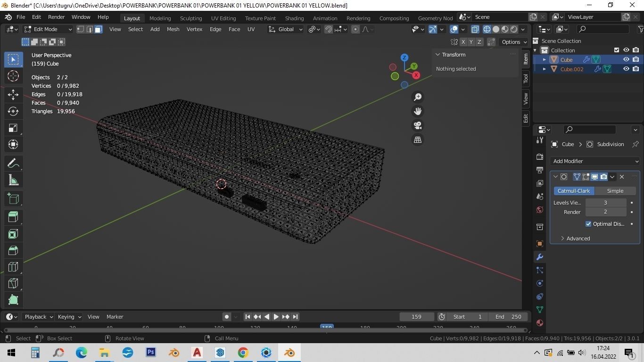Open the Tool sidebar tab

coord(526,78)
